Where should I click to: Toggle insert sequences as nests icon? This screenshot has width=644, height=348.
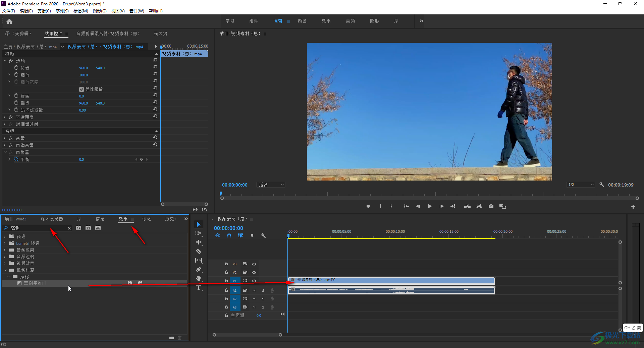(218, 236)
